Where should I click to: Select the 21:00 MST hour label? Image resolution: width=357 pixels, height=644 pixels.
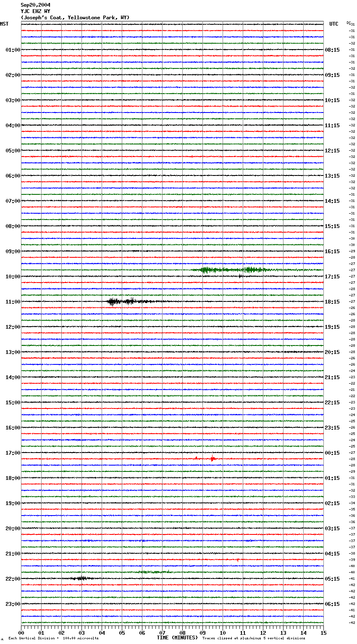[x=13, y=554]
